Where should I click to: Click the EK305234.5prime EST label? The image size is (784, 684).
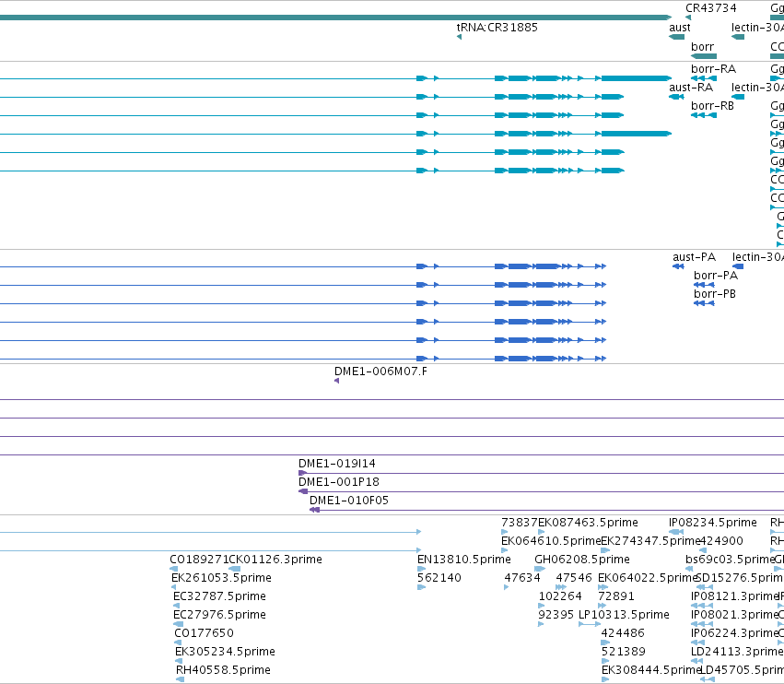coord(225,652)
